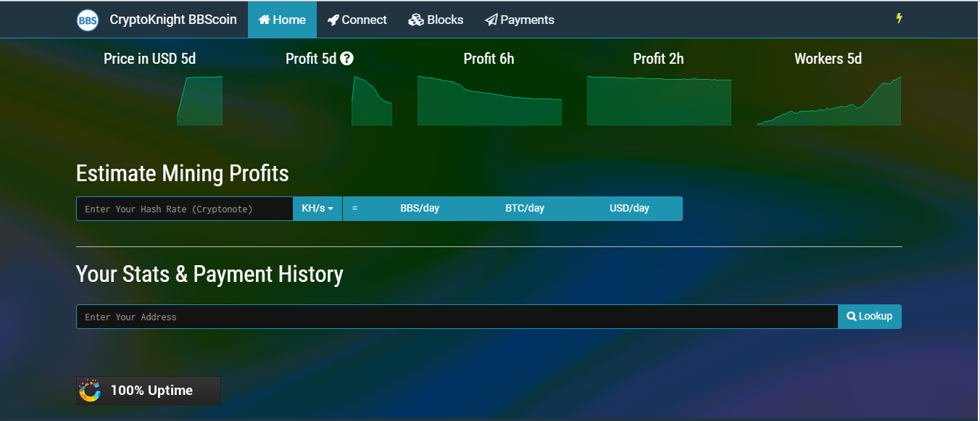Click the magnifier icon on Lookup button
This screenshot has width=980, height=421.
click(851, 316)
